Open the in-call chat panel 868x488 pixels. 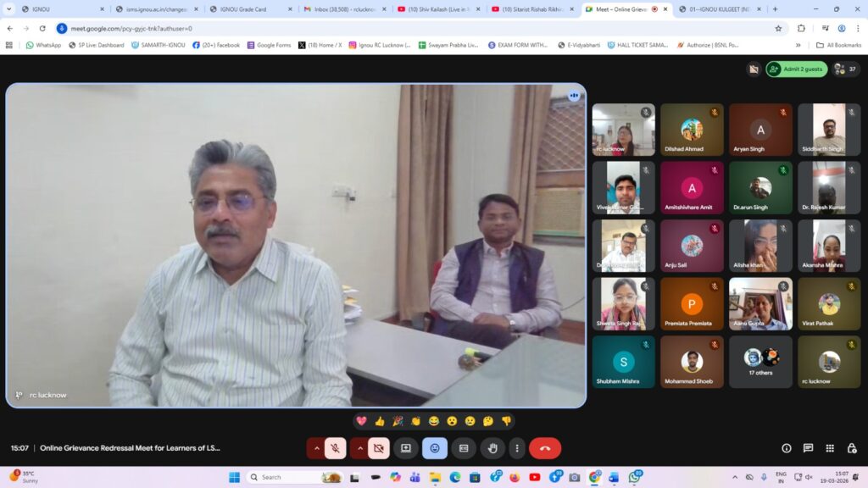coord(808,448)
